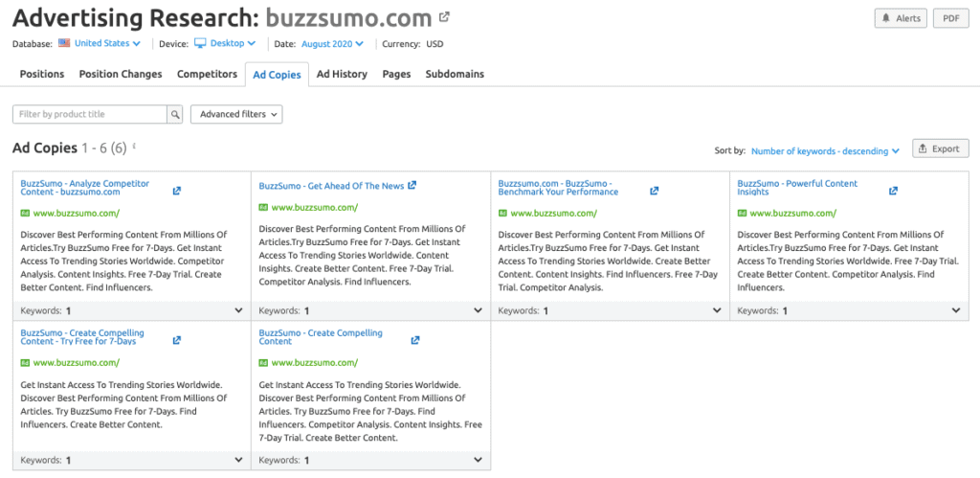
Task: Change sort order from Number of keywords descending
Action: coord(825,150)
